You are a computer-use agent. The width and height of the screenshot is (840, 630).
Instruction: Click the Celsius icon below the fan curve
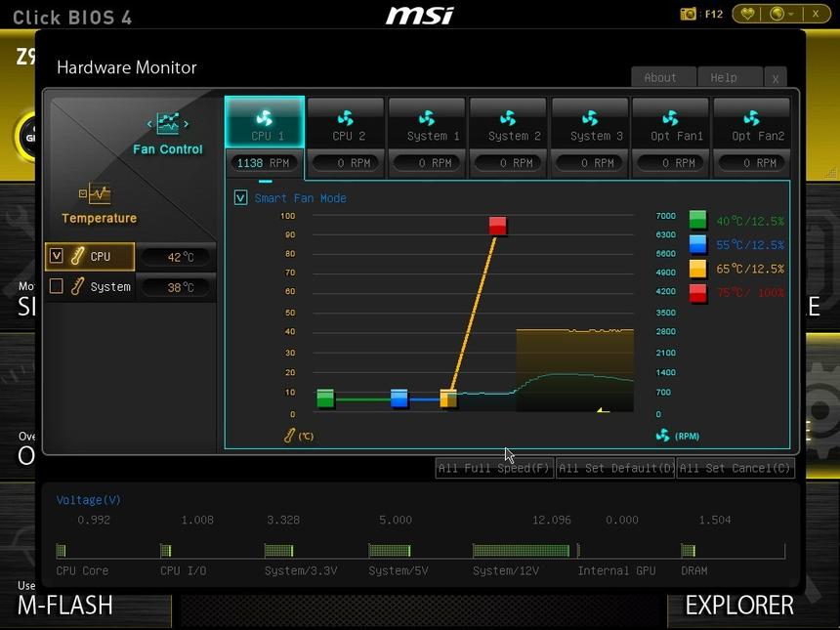coord(291,435)
